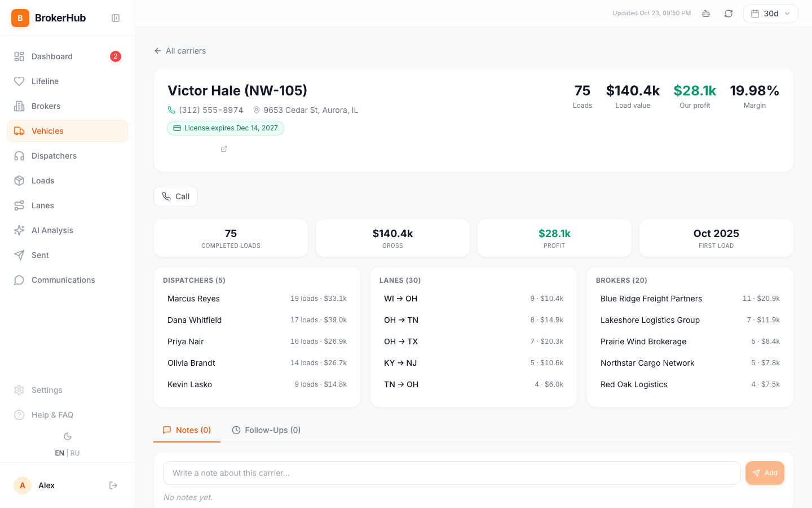Click the phone icon beside (312) 555-8974
The height and width of the screenshot is (508, 812).
point(171,110)
